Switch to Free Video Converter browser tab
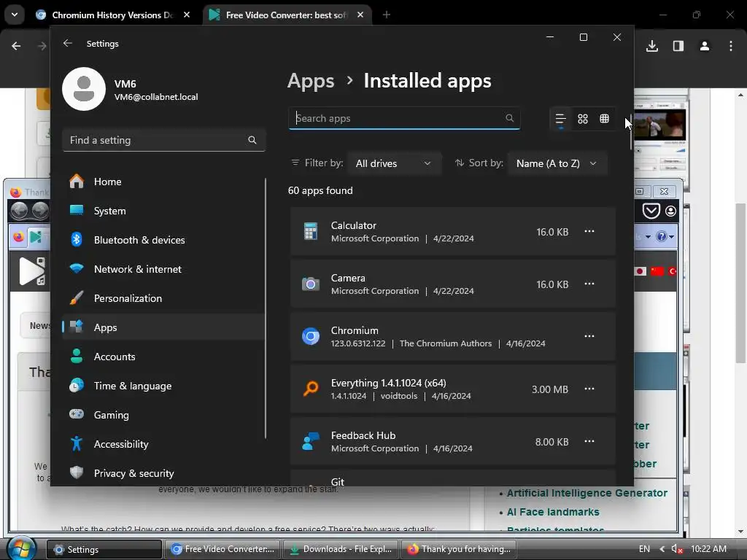Screen dimensions: 747x560 point(287,15)
